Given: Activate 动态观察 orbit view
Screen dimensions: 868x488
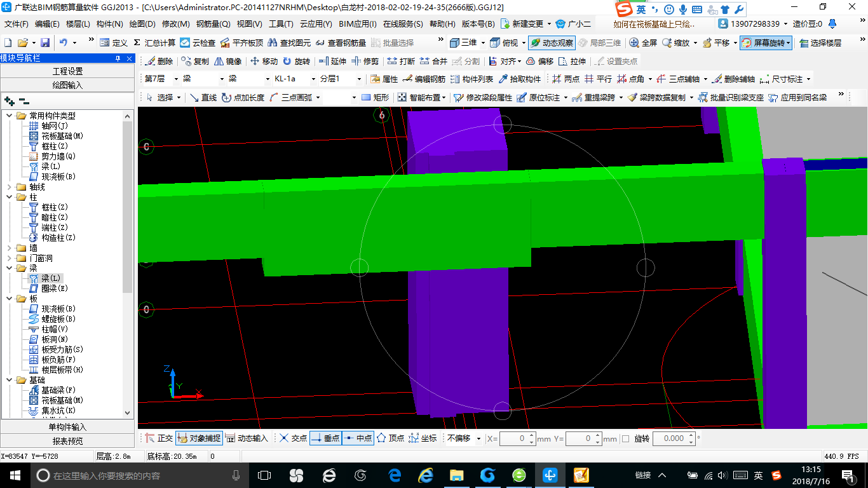Looking at the screenshot, I should point(552,43).
